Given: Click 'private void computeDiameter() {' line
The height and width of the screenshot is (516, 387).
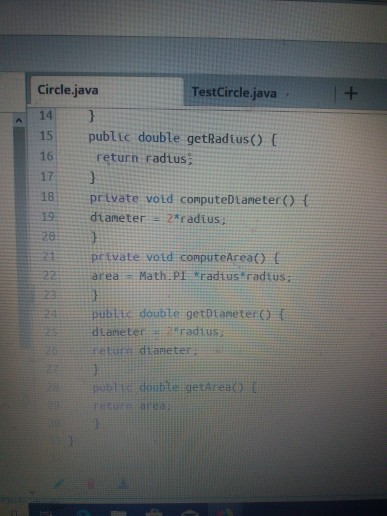Looking at the screenshot, I should (199, 199).
